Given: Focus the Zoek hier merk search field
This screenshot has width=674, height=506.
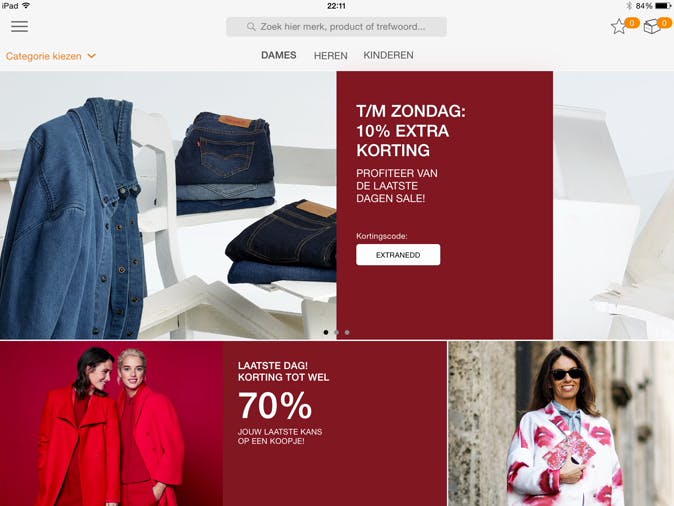Looking at the screenshot, I should (336, 27).
